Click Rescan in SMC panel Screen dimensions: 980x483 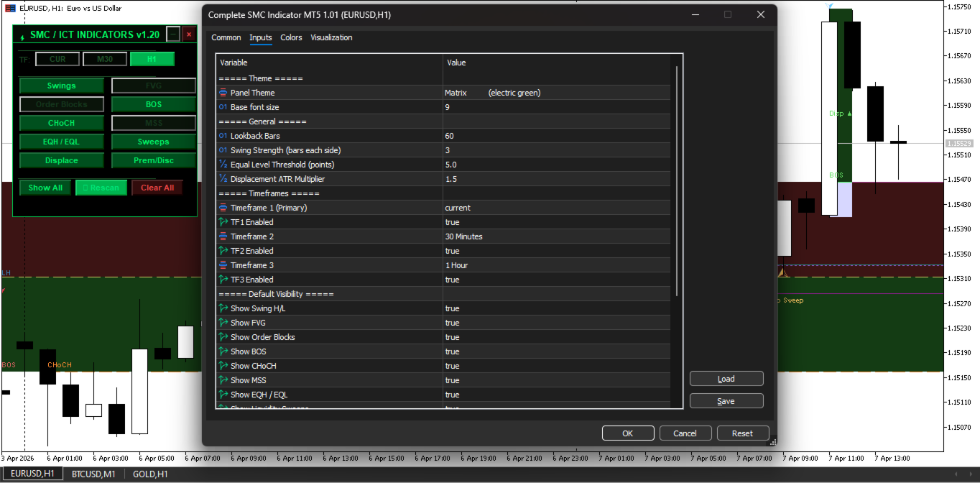click(101, 188)
